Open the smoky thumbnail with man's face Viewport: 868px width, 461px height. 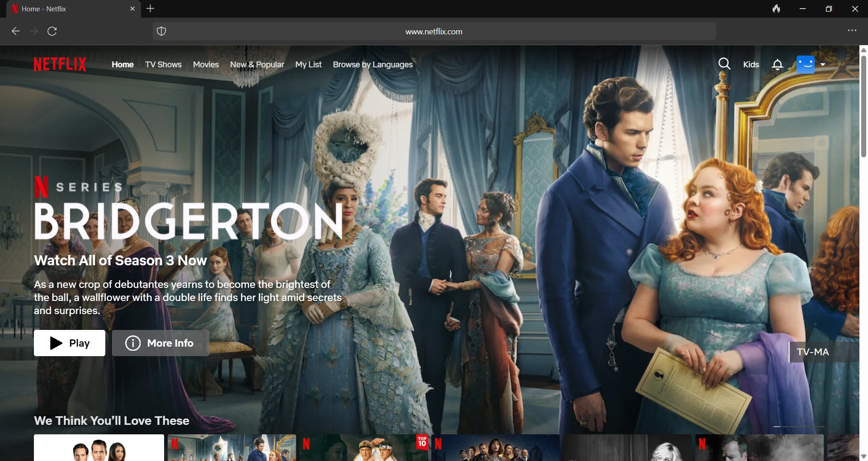[759, 447]
